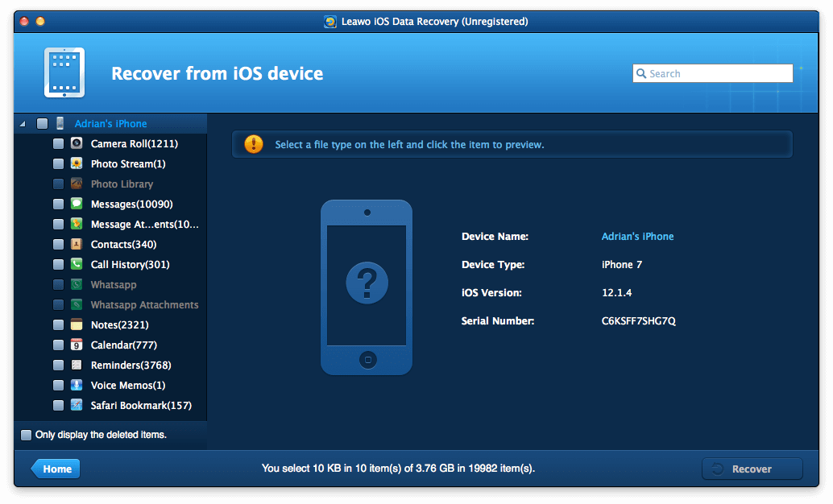Enable the Photo Stream checkbox
833x504 pixels.
59,164
